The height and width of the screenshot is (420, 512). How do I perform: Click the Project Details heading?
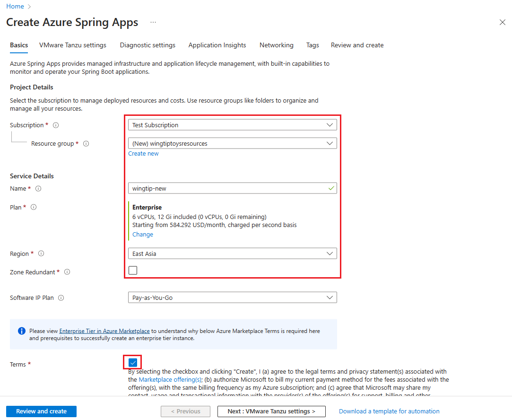pos(32,87)
